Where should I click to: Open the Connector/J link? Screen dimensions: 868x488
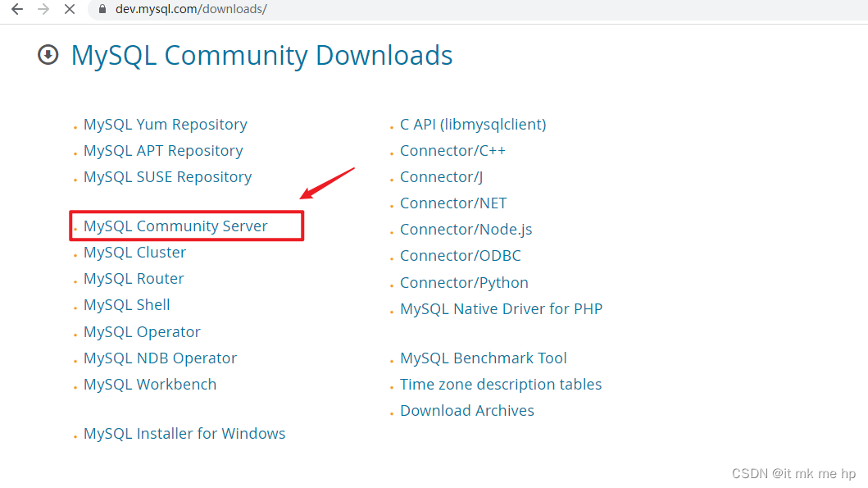click(441, 176)
